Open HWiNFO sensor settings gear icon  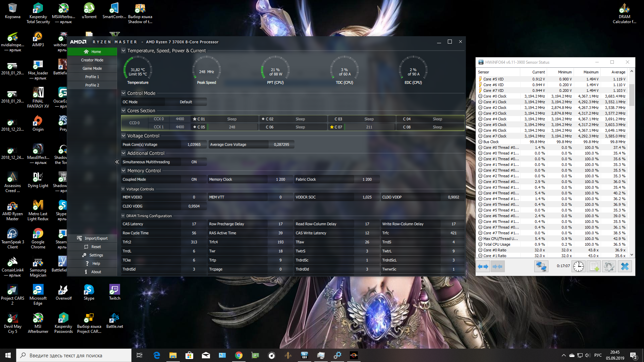click(x=609, y=266)
